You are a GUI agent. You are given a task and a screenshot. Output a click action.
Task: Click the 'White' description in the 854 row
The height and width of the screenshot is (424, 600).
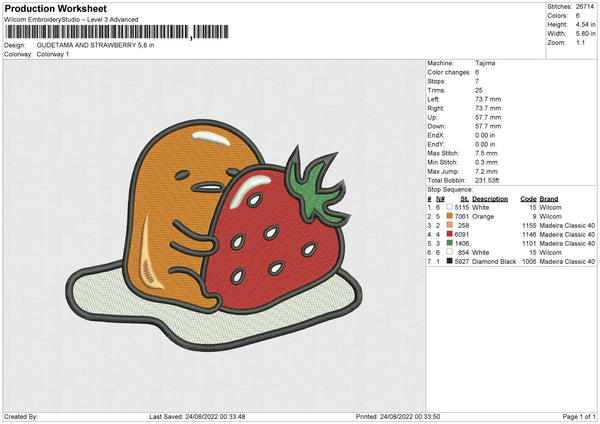481,253
